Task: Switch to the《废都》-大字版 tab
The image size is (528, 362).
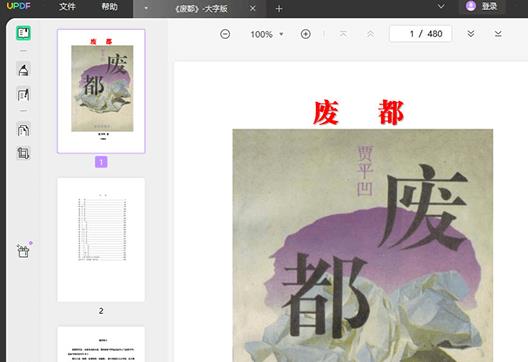Action: click(x=201, y=9)
